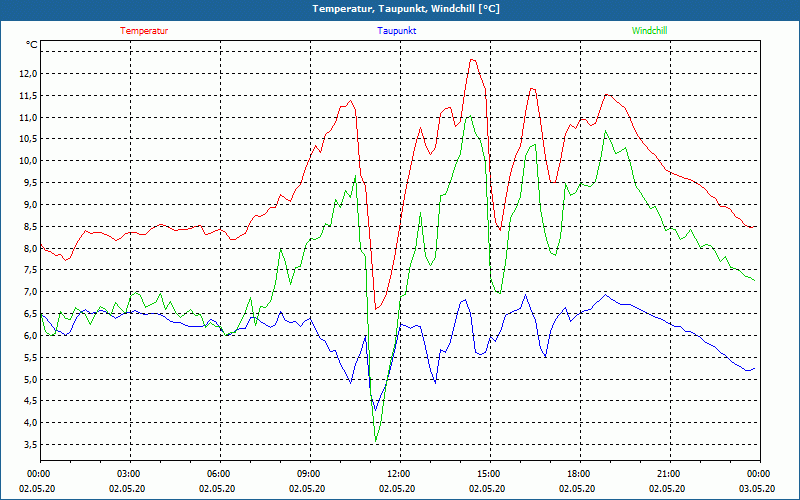Click the red Temperatur curve's highest peak above 12,0
This screenshot has height=500, width=800.
472,60
